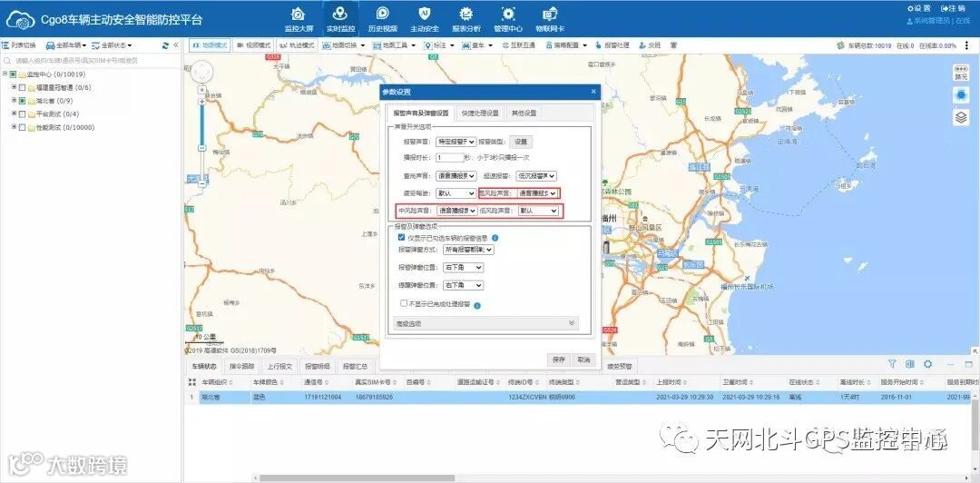
Task: Click the filter funnel icon above table
Action: click(x=893, y=364)
